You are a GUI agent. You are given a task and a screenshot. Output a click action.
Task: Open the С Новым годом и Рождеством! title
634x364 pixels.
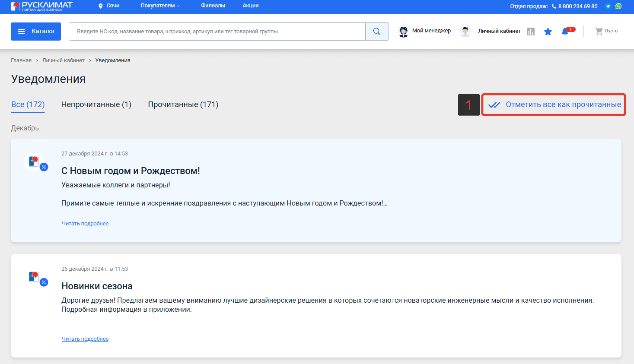pos(131,171)
